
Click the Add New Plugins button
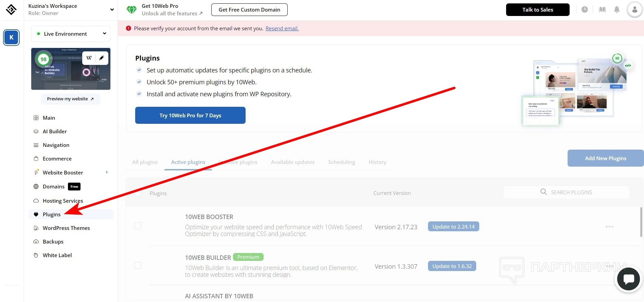tap(606, 158)
